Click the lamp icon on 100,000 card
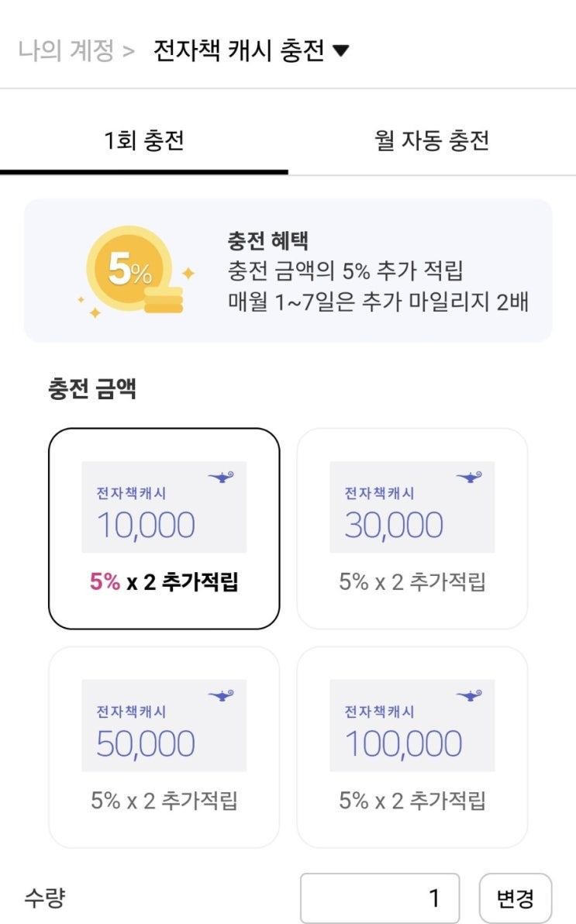This screenshot has height=924, width=576. coord(470,695)
